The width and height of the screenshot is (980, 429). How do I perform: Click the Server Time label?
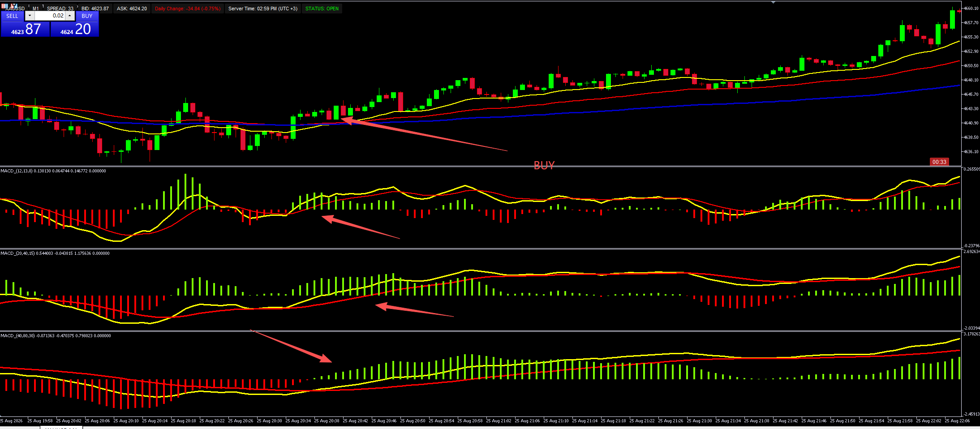click(263, 9)
